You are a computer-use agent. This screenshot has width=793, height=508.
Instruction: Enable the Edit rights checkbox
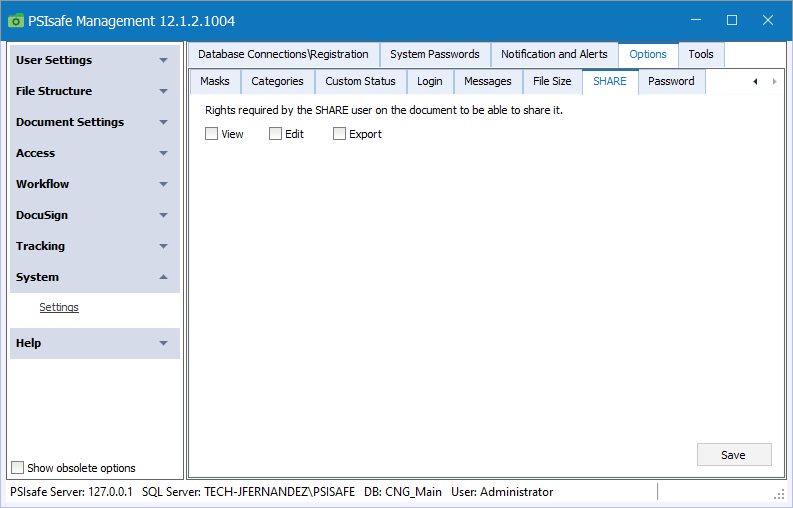275,134
